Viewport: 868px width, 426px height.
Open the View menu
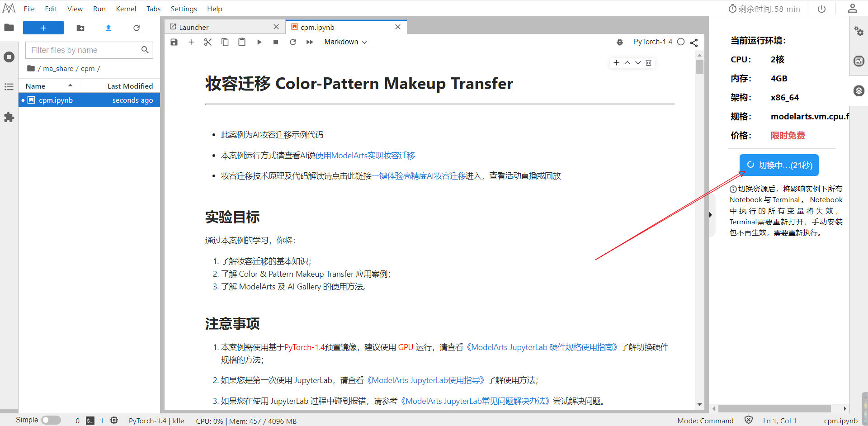[x=75, y=9]
